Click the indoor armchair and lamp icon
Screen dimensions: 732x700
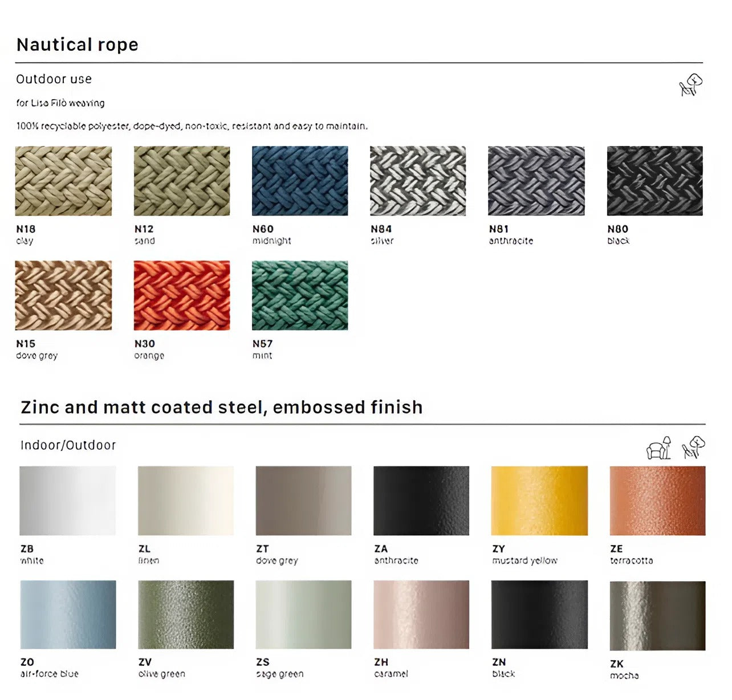[658, 448]
